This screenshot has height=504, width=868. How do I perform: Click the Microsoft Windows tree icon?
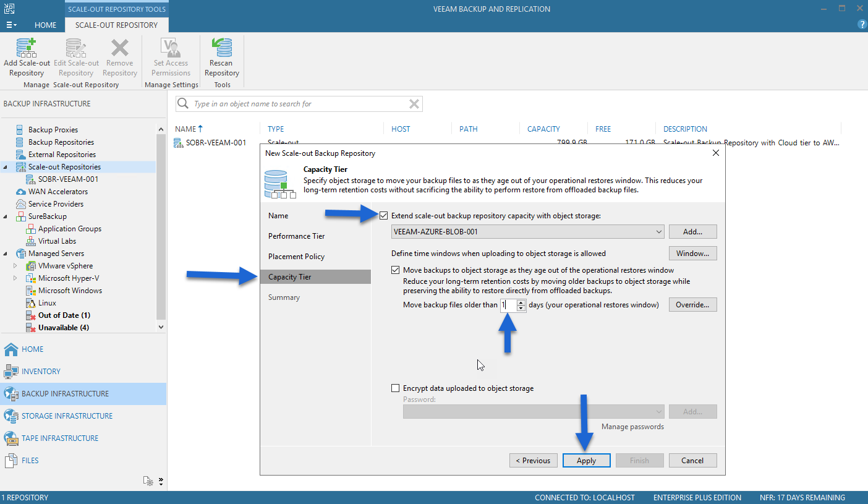click(30, 291)
